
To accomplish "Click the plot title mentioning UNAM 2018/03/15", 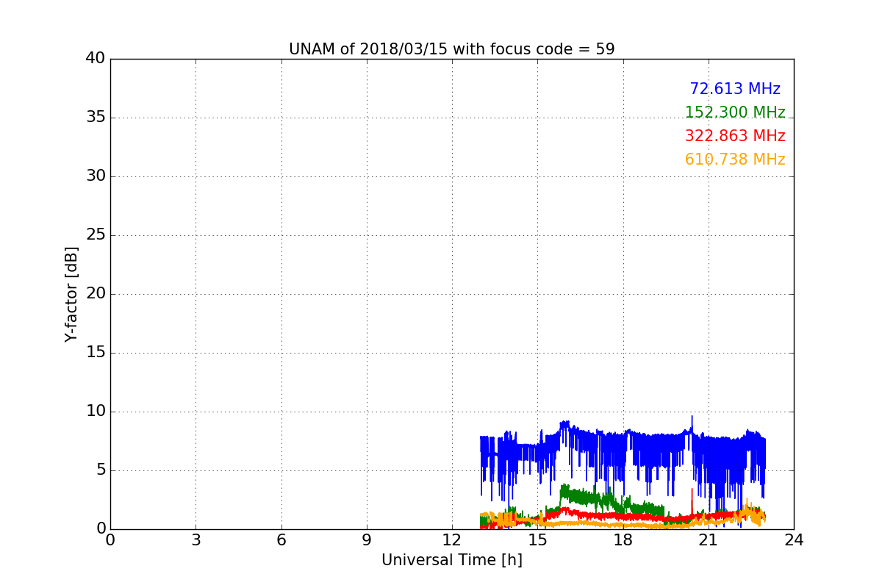I will [x=451, y=49].
